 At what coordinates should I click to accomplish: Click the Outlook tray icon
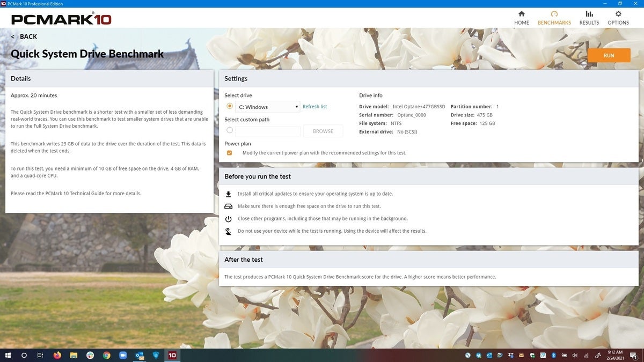coord(489,355)
